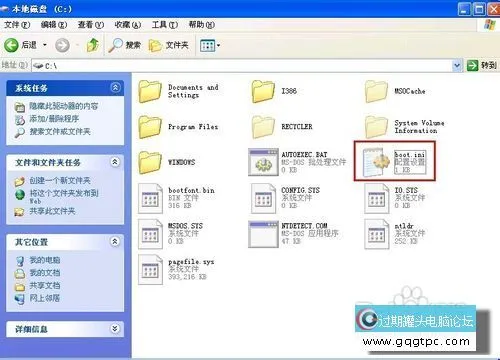Open Shared Documents (共享文档) link
500x360 pixels.
45,285
